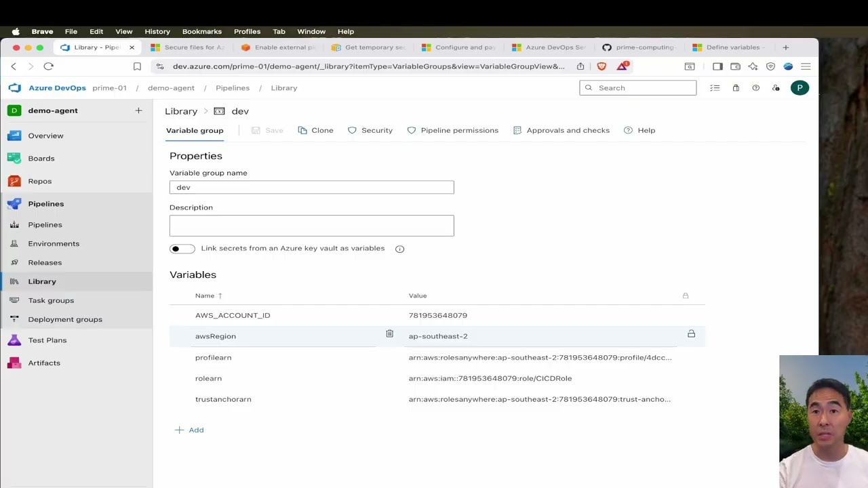868x488 pixels.
Task: Open the work items list icon in header
Action: click(715, 88)
